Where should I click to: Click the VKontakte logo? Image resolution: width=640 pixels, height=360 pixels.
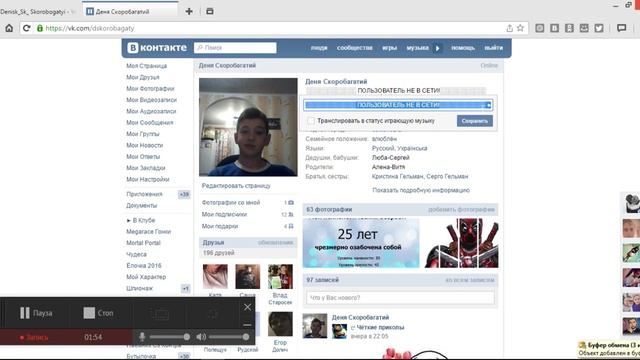tap(157, 48)
